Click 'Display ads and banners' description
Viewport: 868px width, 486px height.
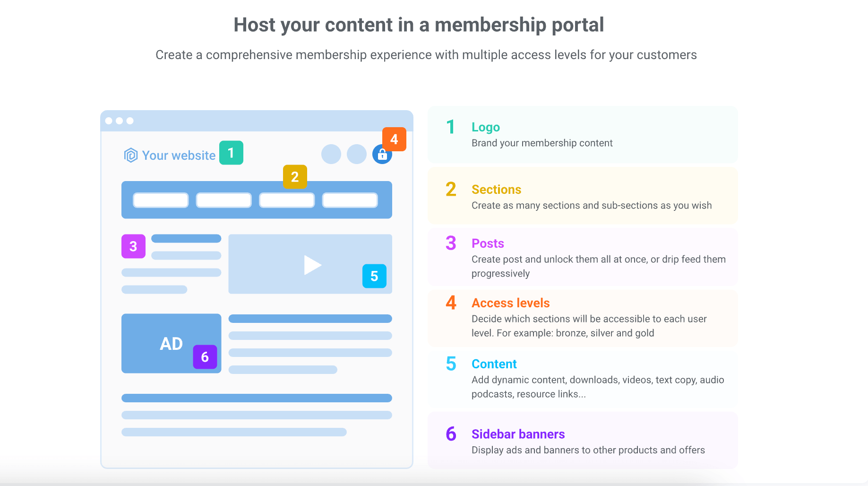point(588,450)
